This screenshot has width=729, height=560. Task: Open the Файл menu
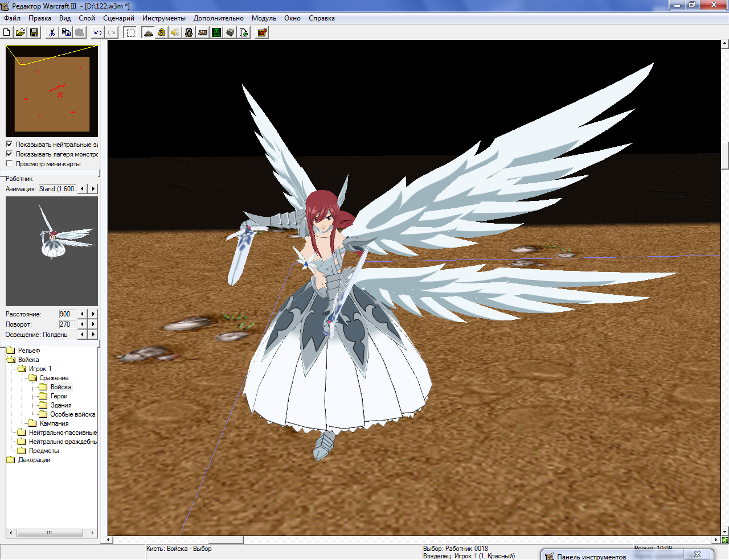(12, 18)
